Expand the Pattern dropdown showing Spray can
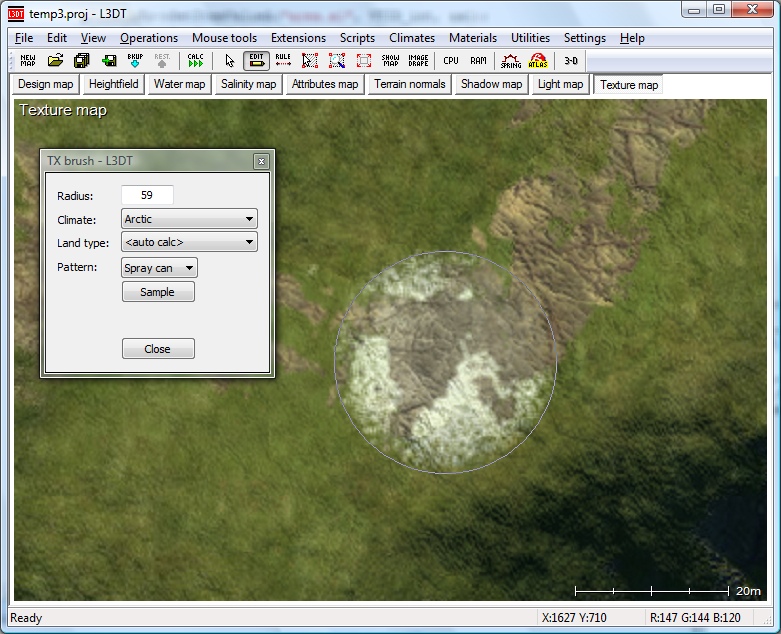This screenshot has width=781, height=634. pos(159,268)
